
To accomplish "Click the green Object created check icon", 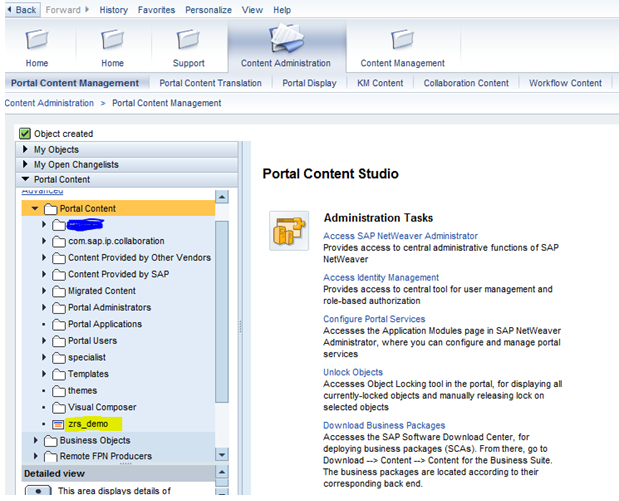I will point(25,134).
